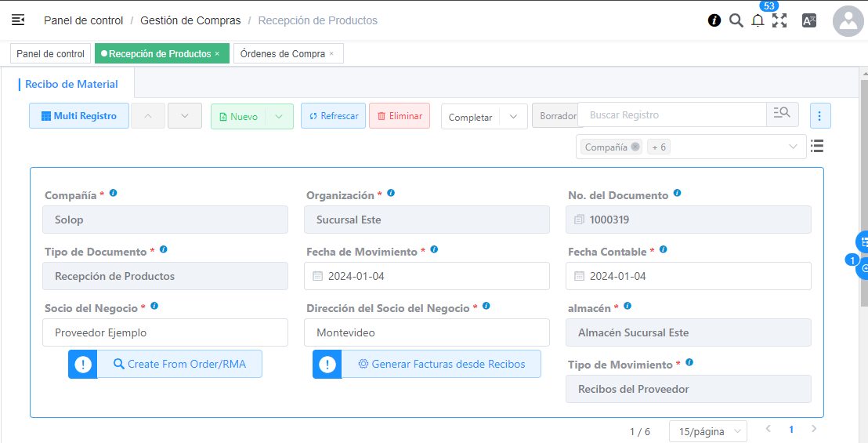The width and height of the screenshot is (868, 443).
Task: Toggle the sidebar hamburger menu
Action: 18,20
